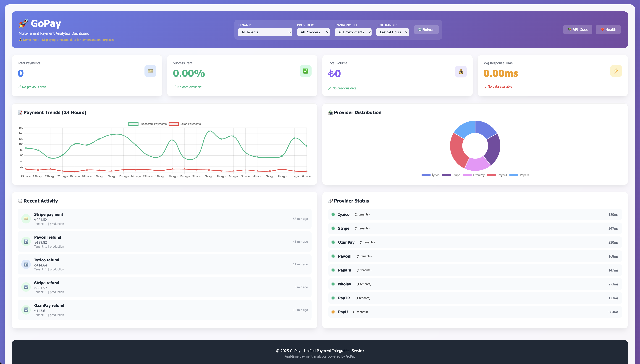Click the green checkmark Success Rate icon
This screenshot has width=640, height=364.
(305, 71)
